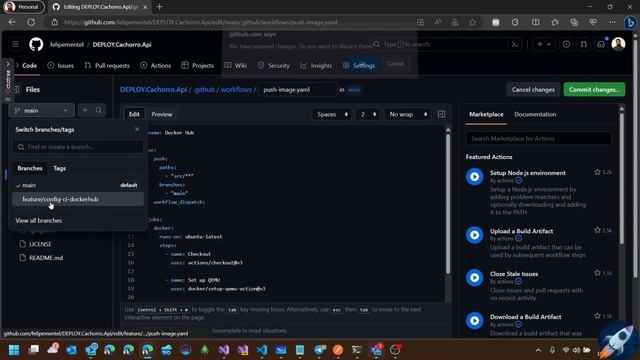Click the add file plus icon in Files panel
Viewport: 640px width, 360px height.
85,110
